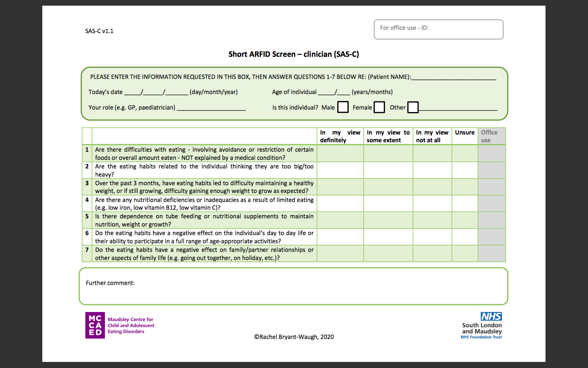588x368 pixels.
Task: Click the Today's date day blank
Action: (132, 93)
